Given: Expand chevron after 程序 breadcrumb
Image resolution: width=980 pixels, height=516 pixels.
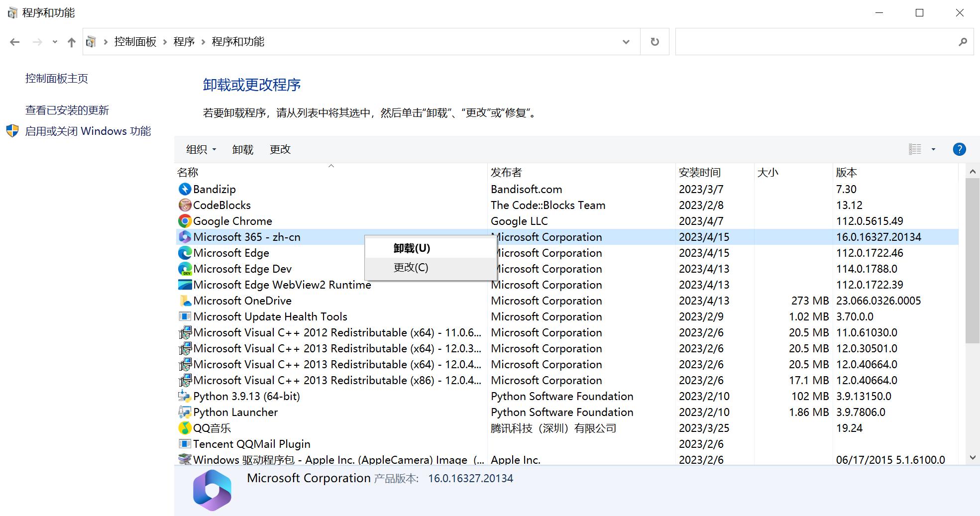Looking at the screenshot, I should [203, 42].
